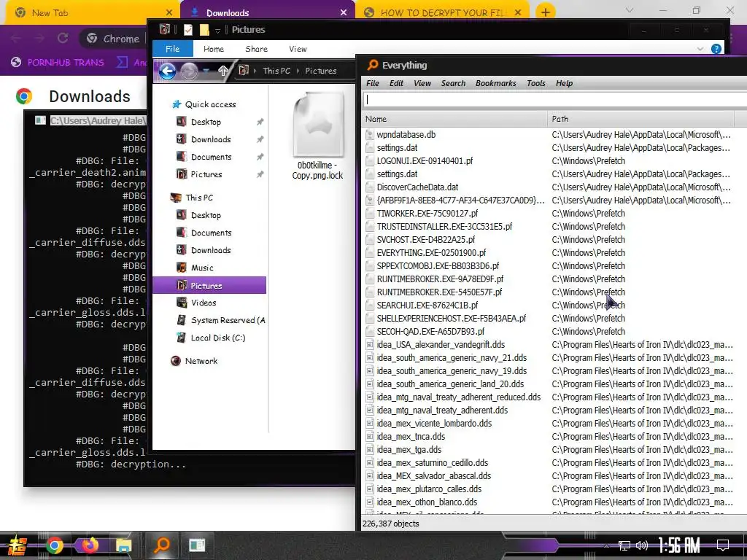The width and height of the screenshot is (747, 560).
Task: Open Chrome from the taskbar
Action: [x=54, y=545]
